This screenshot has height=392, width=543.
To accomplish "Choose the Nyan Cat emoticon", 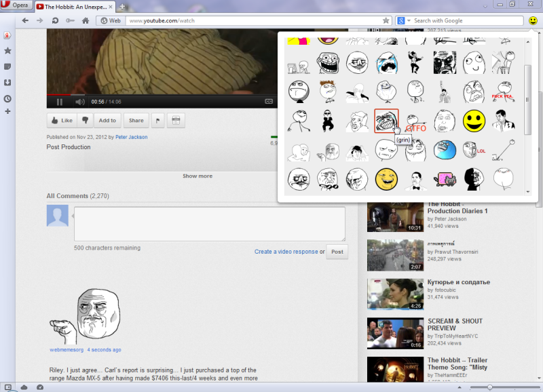I will 445,180.
